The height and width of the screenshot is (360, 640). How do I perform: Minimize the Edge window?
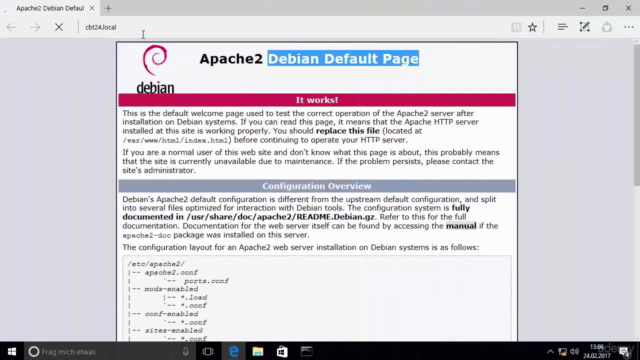point(582,8)
